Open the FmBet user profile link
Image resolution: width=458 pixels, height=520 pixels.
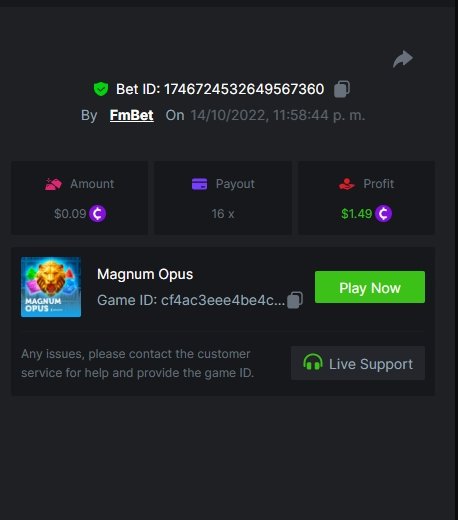[x=132, y=115]
